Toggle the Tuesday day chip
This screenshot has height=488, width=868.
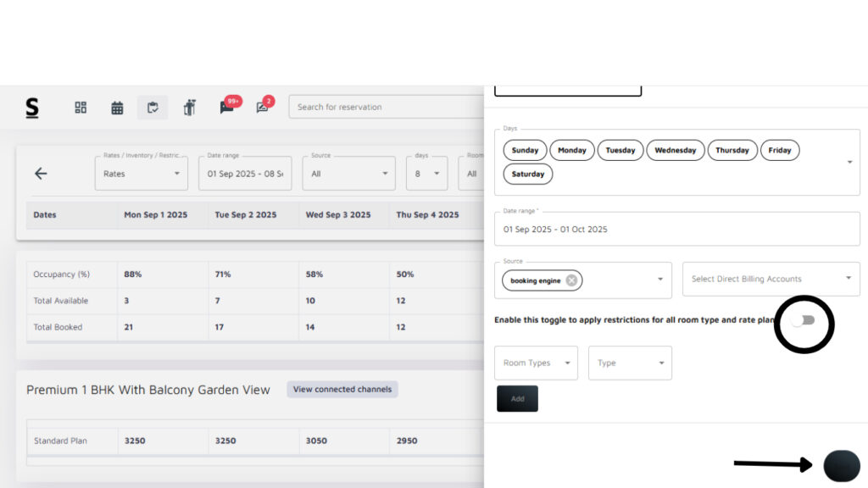pyautogui.click(x=620, y=150)
